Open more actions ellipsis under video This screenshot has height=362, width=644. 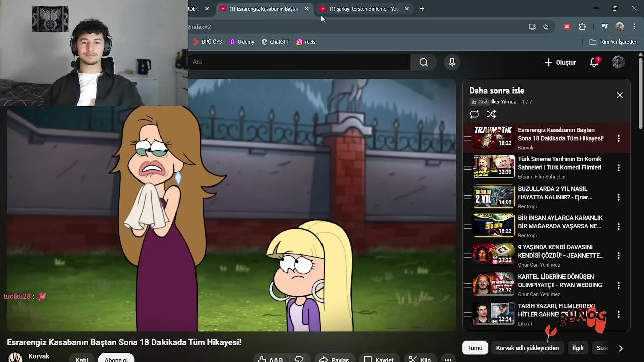click(448, 359)
